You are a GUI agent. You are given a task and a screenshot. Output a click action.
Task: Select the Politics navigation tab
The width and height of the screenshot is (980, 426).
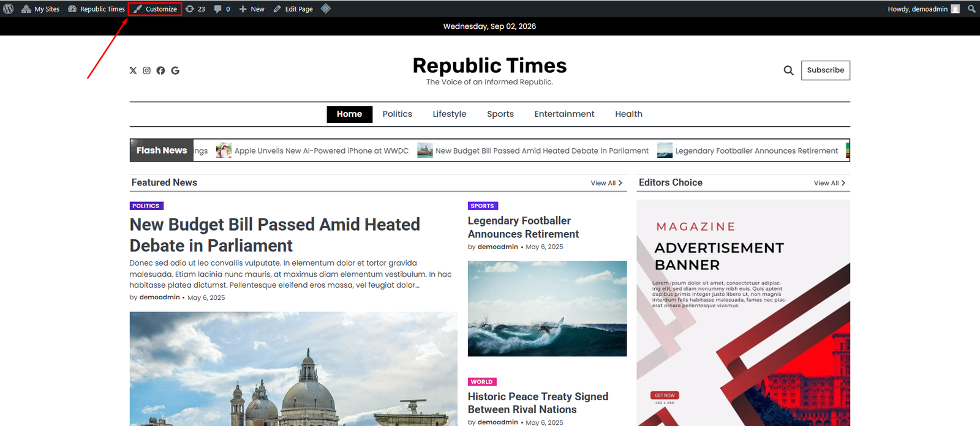tap(398, 114)
